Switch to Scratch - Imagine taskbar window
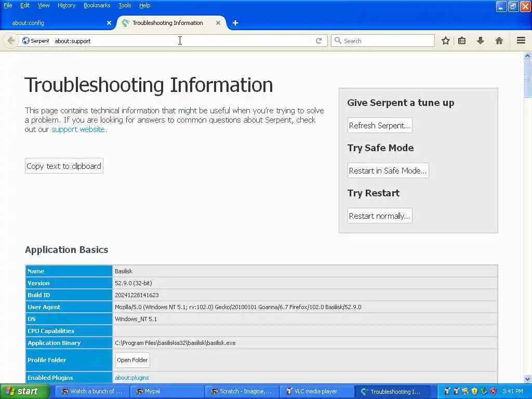The height and width of the screenshot is (399, 532). pyautogui.click(x=242, y=392)
